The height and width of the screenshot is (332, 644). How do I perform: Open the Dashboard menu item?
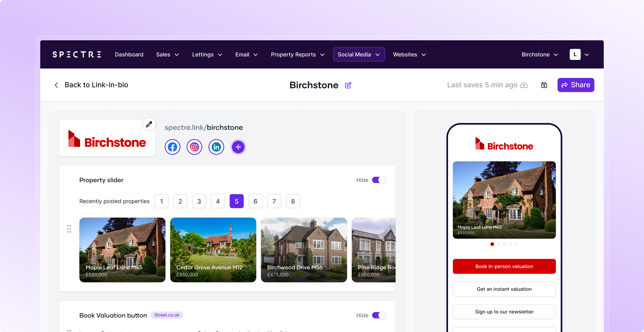(x=129, y=54)
